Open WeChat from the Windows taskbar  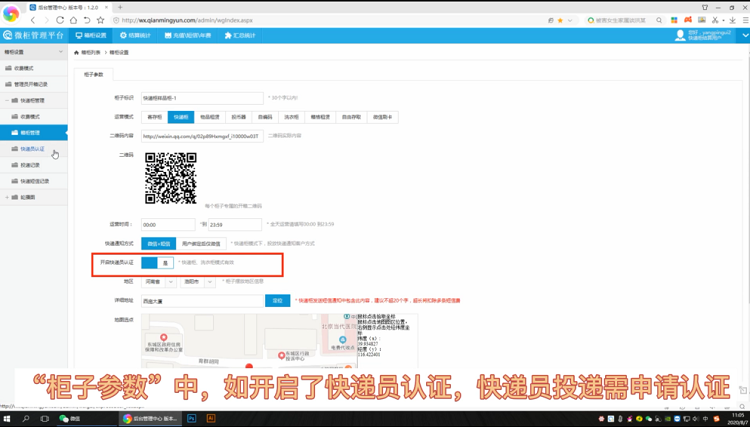pyautogui.click(x=70, y=419)
